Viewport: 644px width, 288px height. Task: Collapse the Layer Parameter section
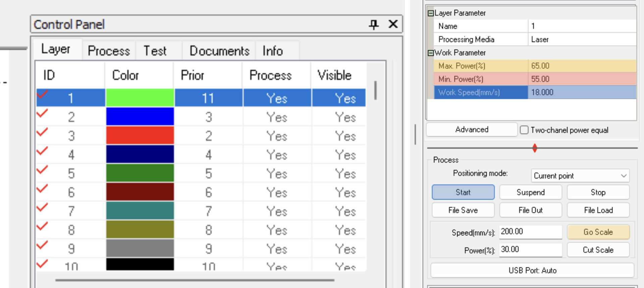tap(431, 13)
